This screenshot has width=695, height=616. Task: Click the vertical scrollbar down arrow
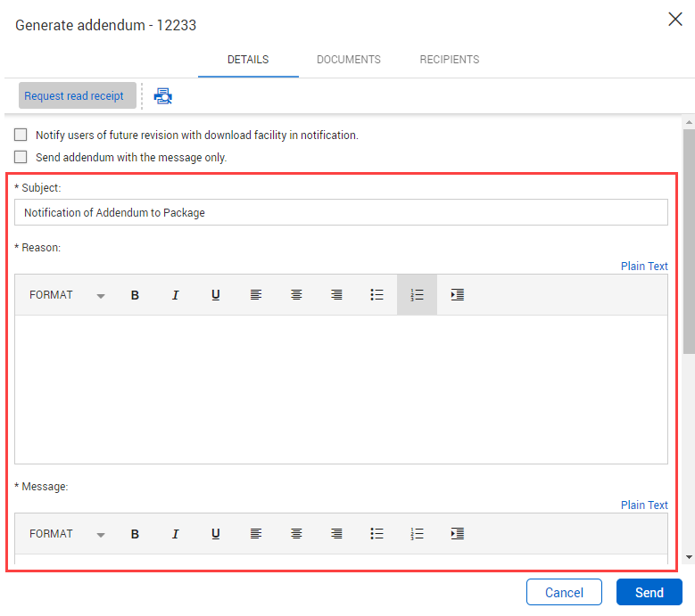tap(688, 557)
